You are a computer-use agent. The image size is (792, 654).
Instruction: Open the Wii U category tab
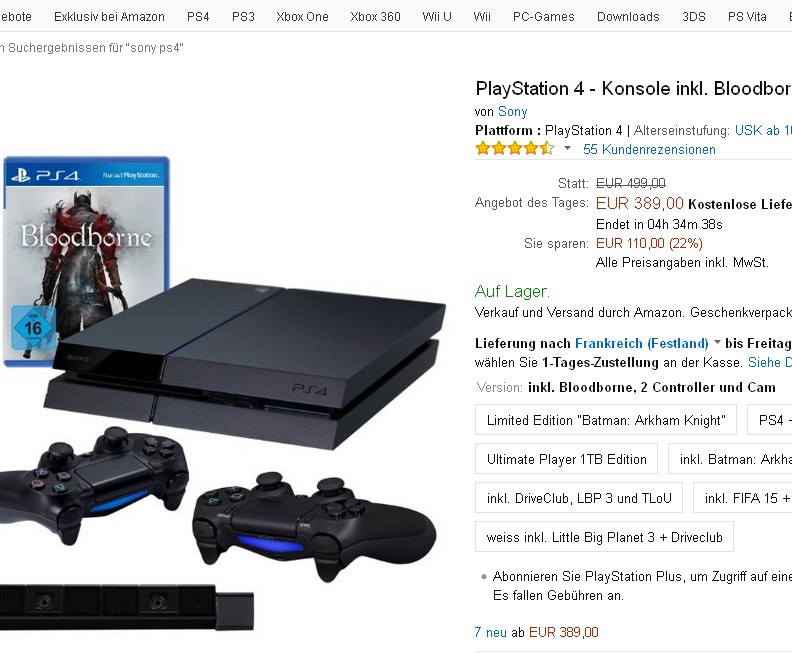[436, 17]
